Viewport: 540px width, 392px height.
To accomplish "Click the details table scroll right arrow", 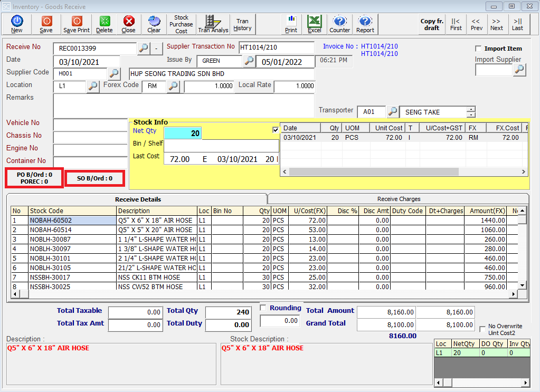I will click(x=514, y=294).
